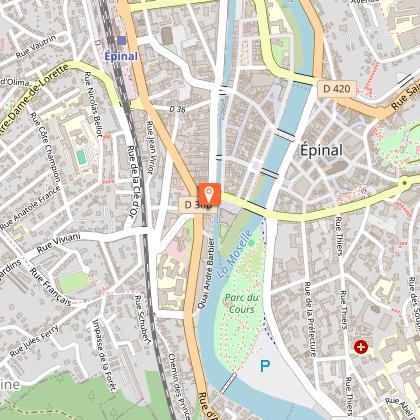Click the D 420 road shield
The height and width of the screenshot is (420, 420).
click(x=337, y=89)
